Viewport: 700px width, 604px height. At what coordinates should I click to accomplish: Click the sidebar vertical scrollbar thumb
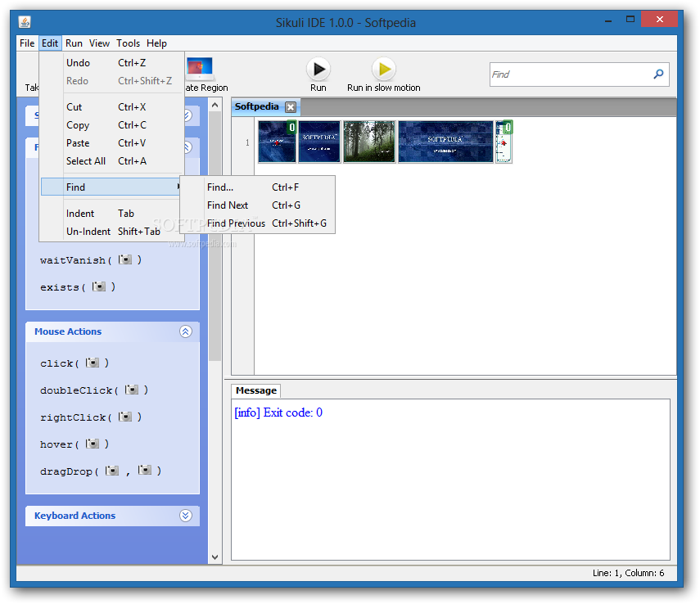click(x=215, y=237)
